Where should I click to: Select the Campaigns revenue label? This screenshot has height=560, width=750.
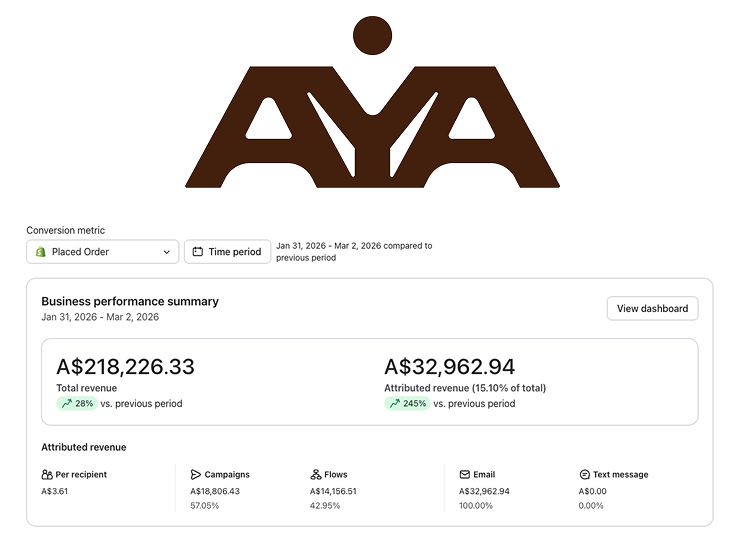(227, 475)
